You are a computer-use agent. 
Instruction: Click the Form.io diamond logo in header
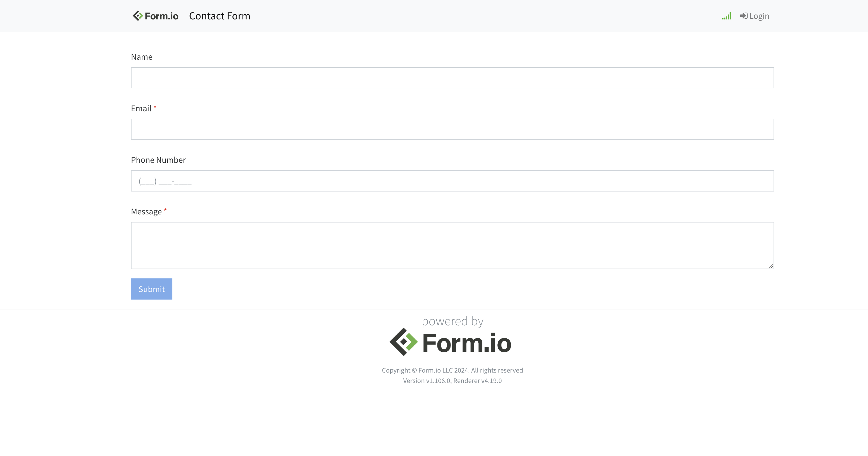[138, 16]
